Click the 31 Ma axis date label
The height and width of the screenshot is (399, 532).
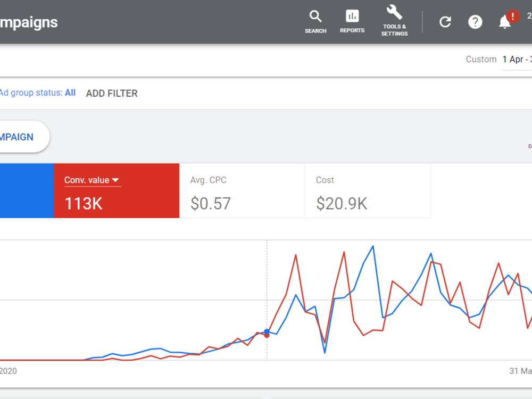[520, 371]
